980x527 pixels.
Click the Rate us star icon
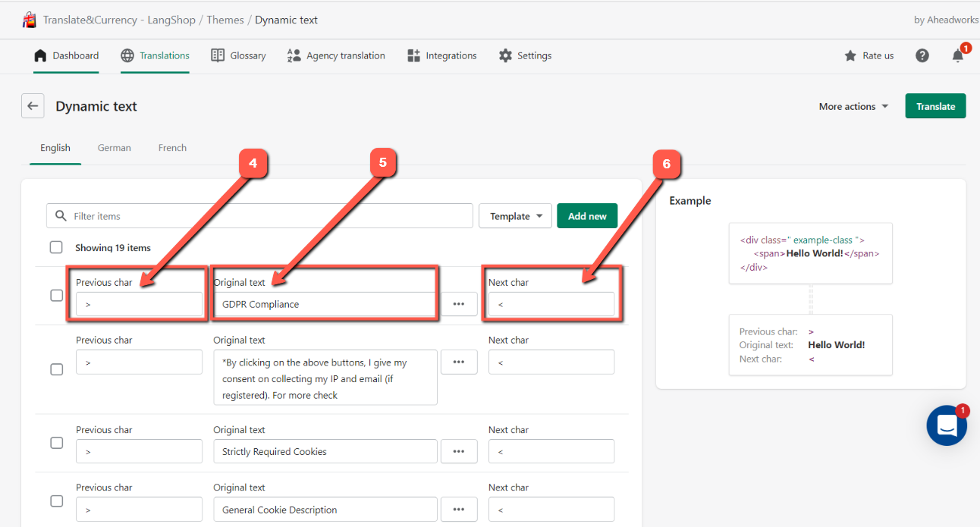(850, 55)
